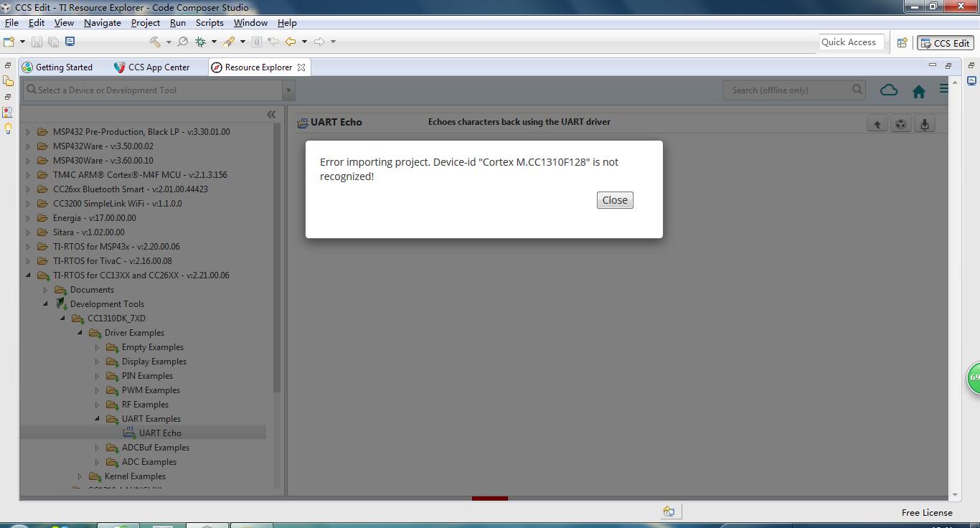Close the Resource Explorer tab
This screenshot has height=528, width=980.
pyautogui.click(x=301, y=67)
